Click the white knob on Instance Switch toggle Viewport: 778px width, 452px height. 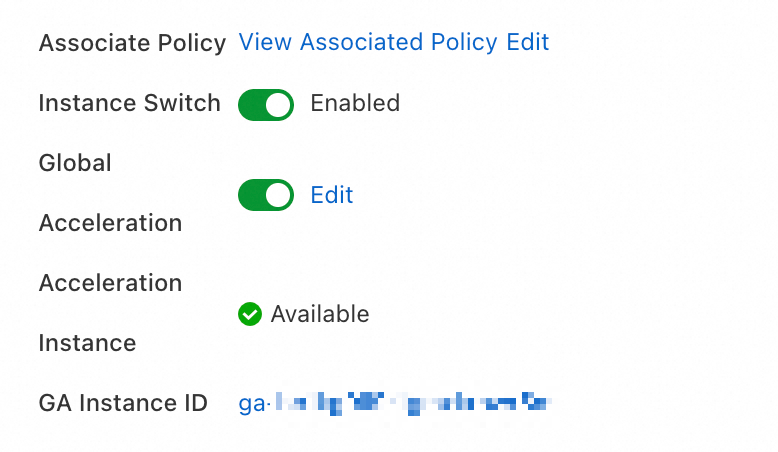[x=278, y=103]
